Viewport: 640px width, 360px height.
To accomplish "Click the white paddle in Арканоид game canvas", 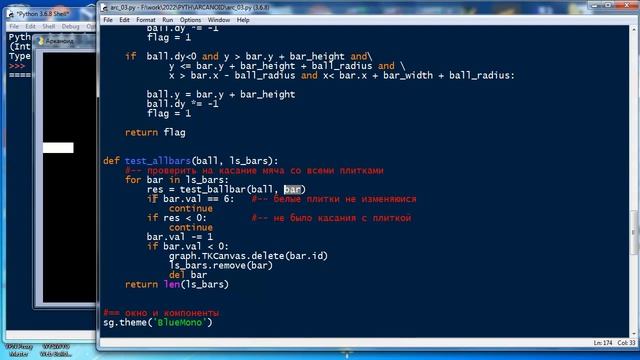I will point(58,148).
